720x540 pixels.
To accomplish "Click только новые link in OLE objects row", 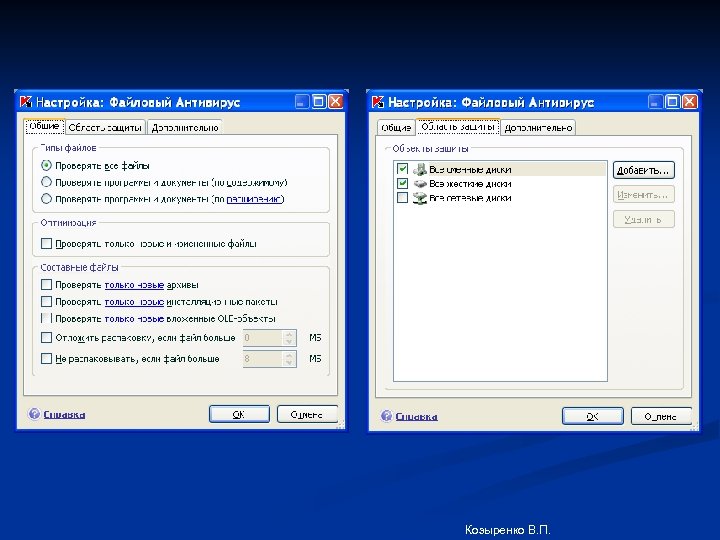I will click(x=134, y=318).
